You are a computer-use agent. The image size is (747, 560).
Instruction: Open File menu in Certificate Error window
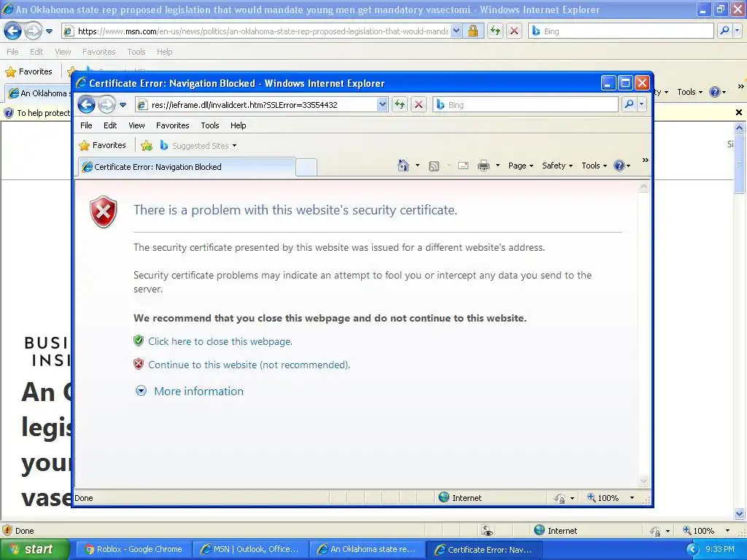click(x=86, y=125)
